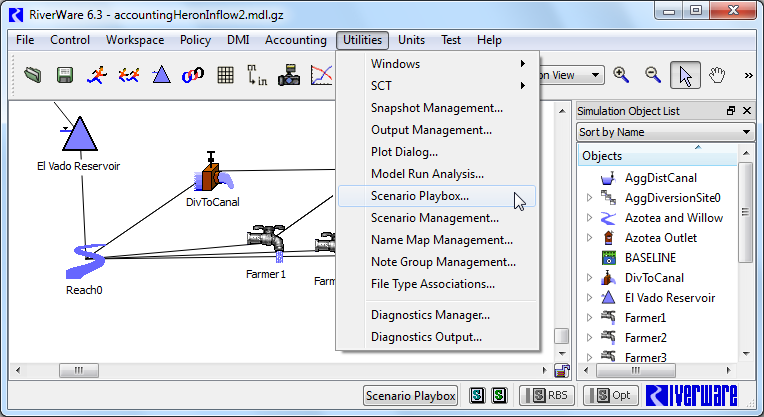Choose Diagnostics Manager menu item
Image resolution: width=764 pixels, height=417 pixels.
click(x=437, y=315)
